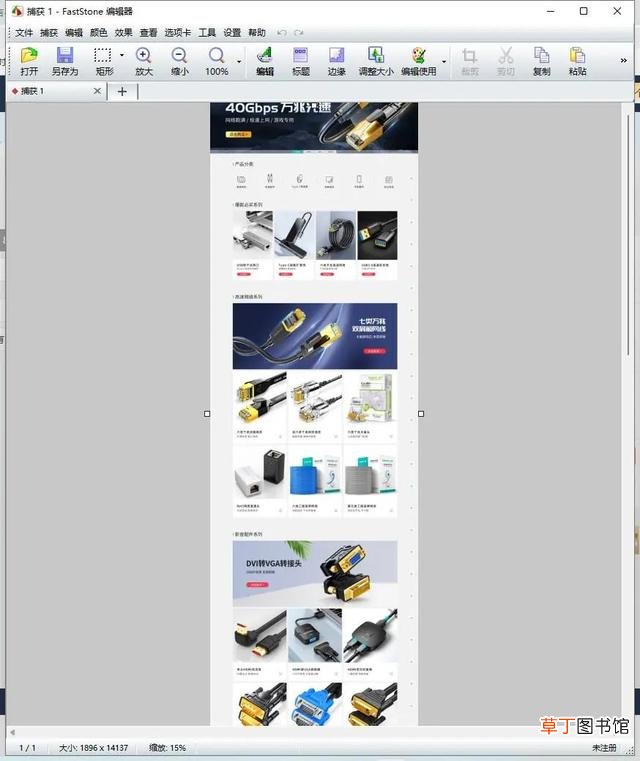Click the horizontal scrollbar left arrow
Screen dimensions: 640x761
[13, 732]
